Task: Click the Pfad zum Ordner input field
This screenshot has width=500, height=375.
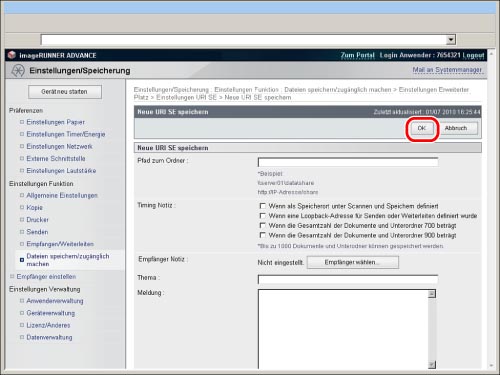Action: pyautogui.click(x=348, y=162)
